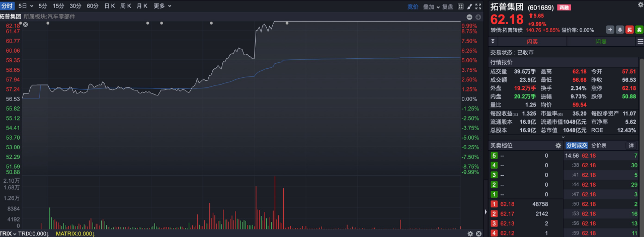Viewport: 644px width, 237px height.
Task: Click the 闪买 quick buy button
Action: tap(532, 42)
